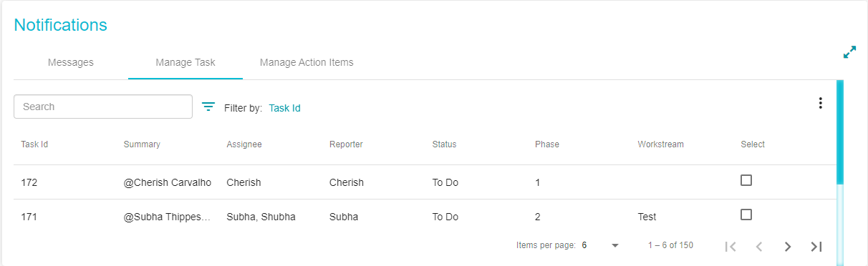The image size is (868, 266).
Task: Open the @Cherish Carvalho task summary
Action: pos(168,182)
